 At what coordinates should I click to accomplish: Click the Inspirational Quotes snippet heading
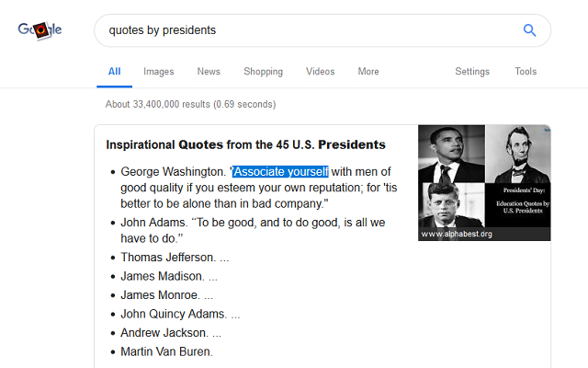click(245, 144)
